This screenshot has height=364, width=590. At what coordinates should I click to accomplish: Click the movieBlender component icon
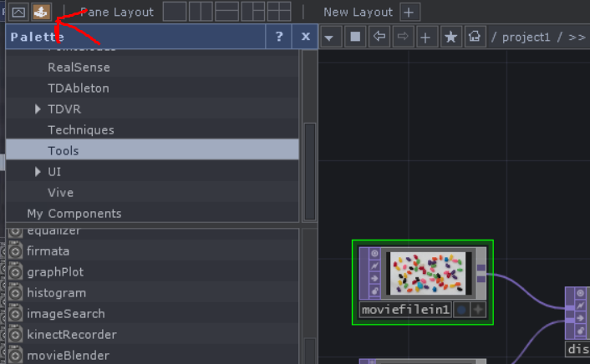point(15,356)
